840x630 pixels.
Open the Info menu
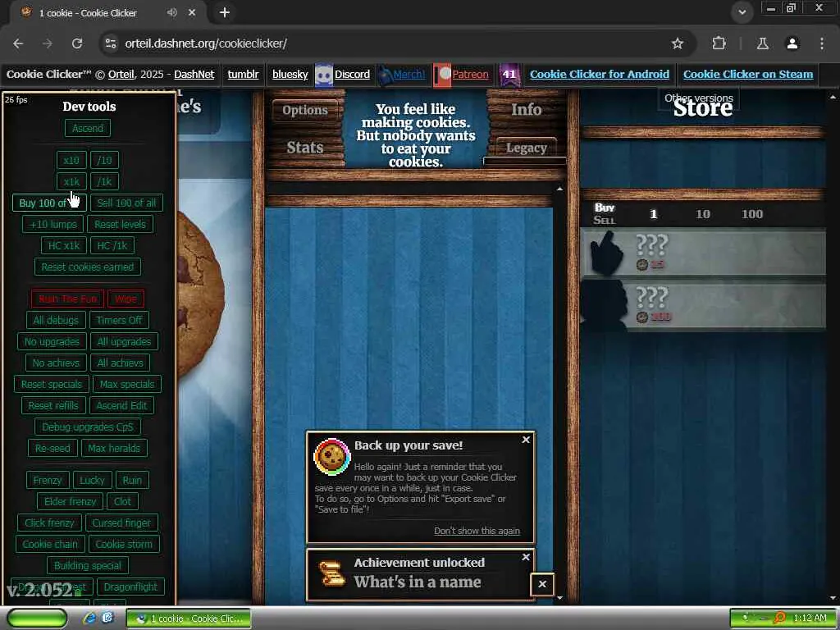[x=526, y=110]
